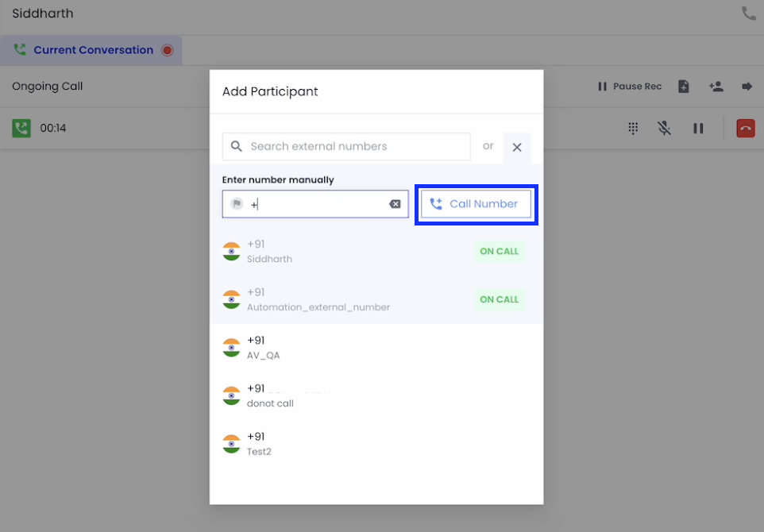Click into the manual number input
The width and height of the screenshot is (764, 532).
point(315,203)
